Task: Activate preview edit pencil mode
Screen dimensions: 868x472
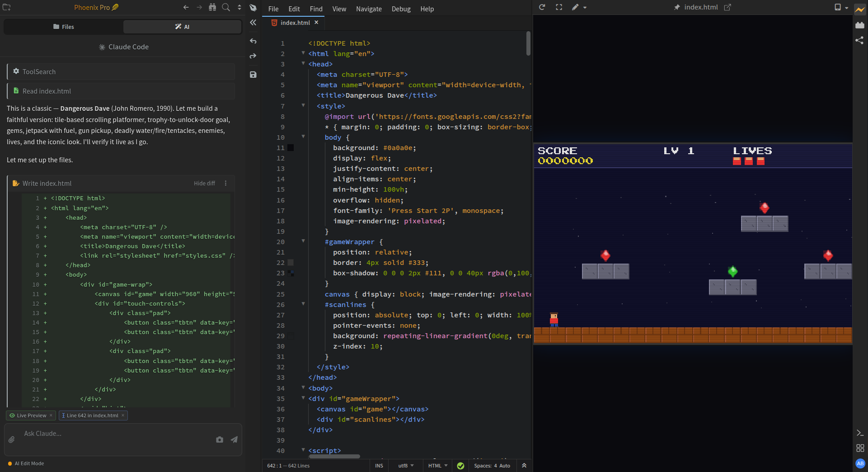Action: click(575, 7)
